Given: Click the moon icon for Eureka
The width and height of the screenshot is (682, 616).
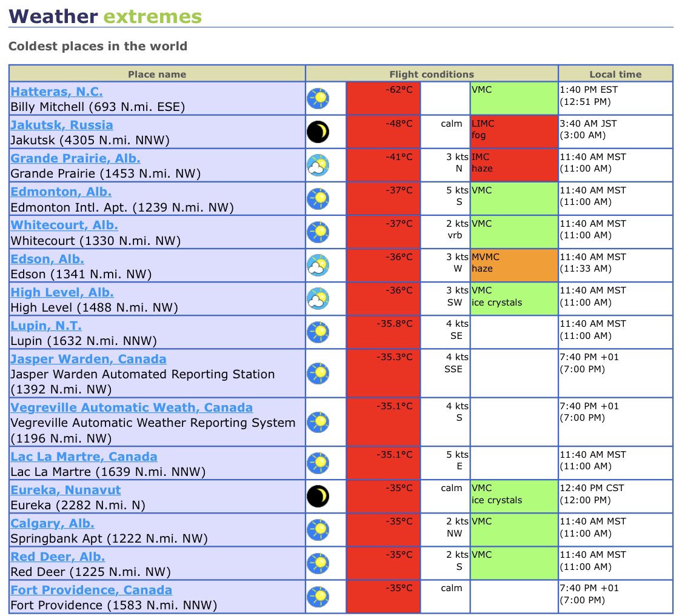Looking at the screenshot, I should 318,497.
